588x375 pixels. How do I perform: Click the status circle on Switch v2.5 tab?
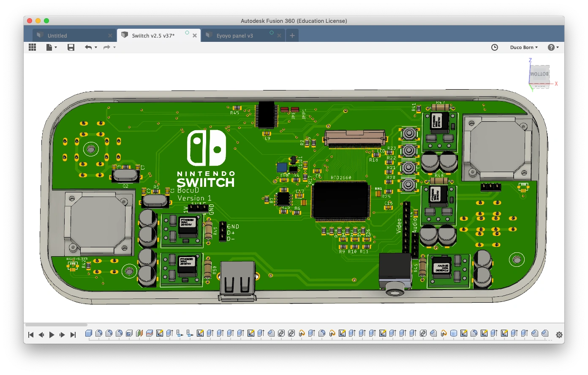click(187, 33)
